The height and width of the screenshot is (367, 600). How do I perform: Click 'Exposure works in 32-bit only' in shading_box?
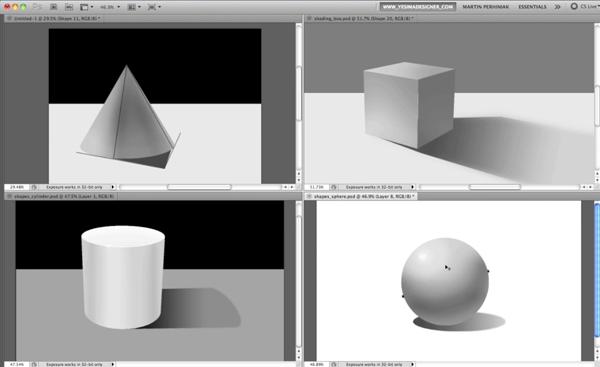coord(374,187)
